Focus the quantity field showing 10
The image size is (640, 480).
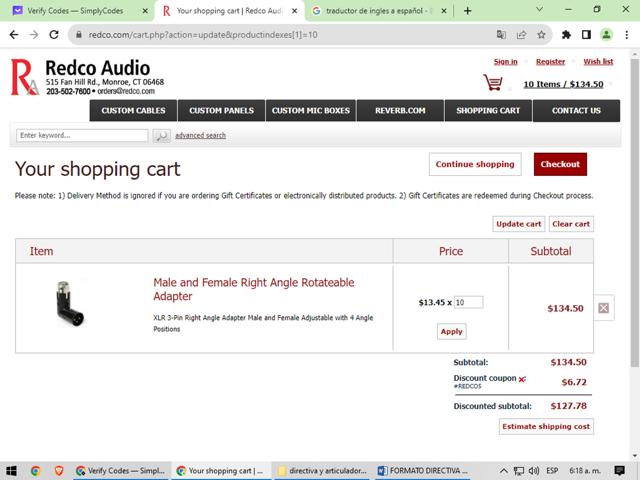[x=469, y=302]
